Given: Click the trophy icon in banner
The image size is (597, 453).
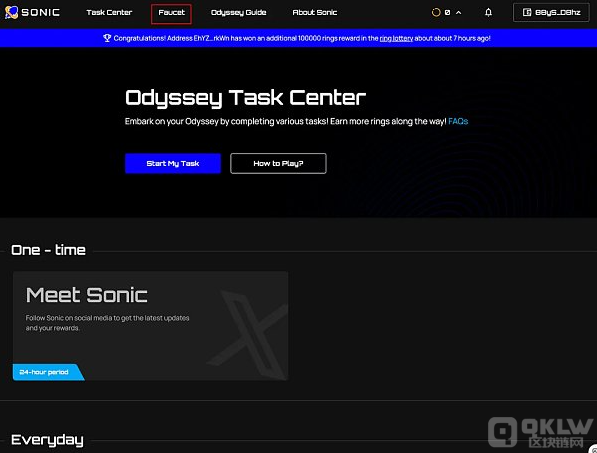Looking at the screenshot, I should 107,38.
